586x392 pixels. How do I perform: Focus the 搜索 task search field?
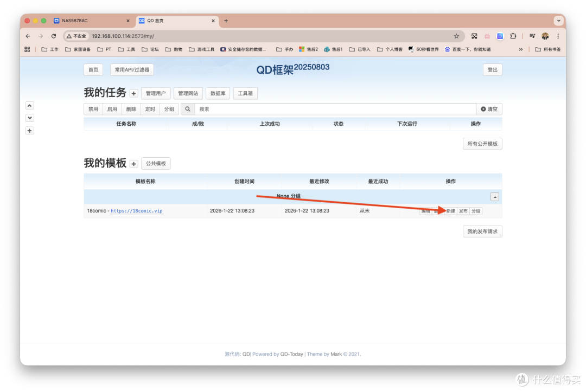(x=336, y=109)
